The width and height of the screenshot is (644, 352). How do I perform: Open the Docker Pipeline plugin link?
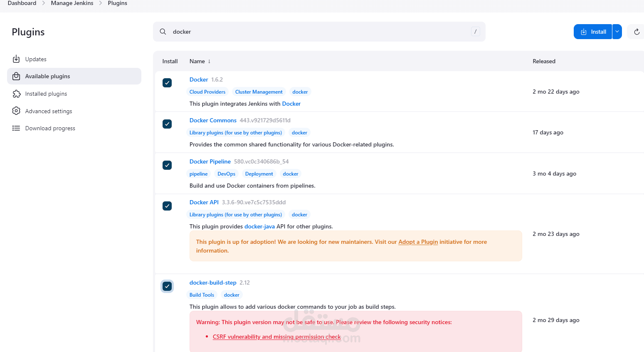[210, 161]
